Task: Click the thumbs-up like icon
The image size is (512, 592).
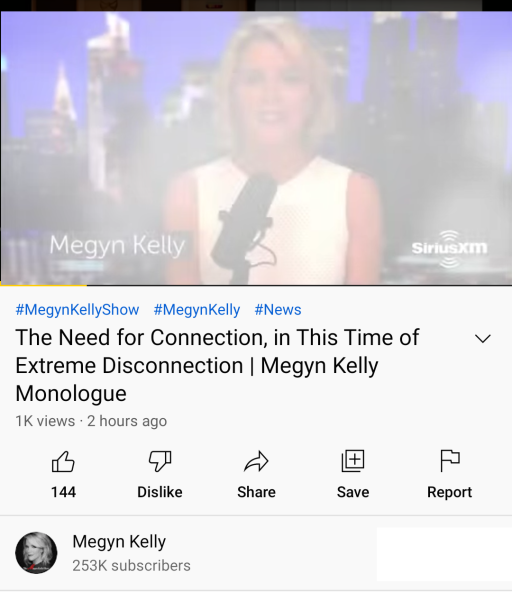Action: pyautogui.click(x=63, y=461)
